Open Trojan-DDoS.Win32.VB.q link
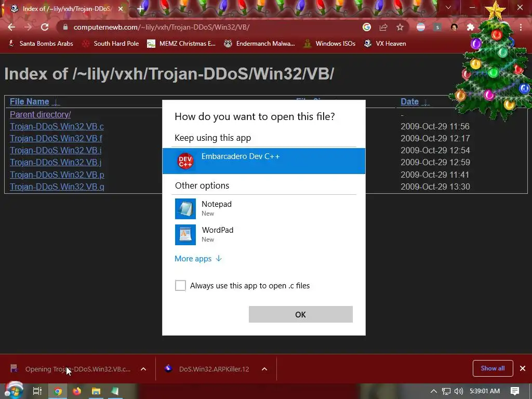Image resolution: width=532 pixels, height=399 pixels. (57, 187)
